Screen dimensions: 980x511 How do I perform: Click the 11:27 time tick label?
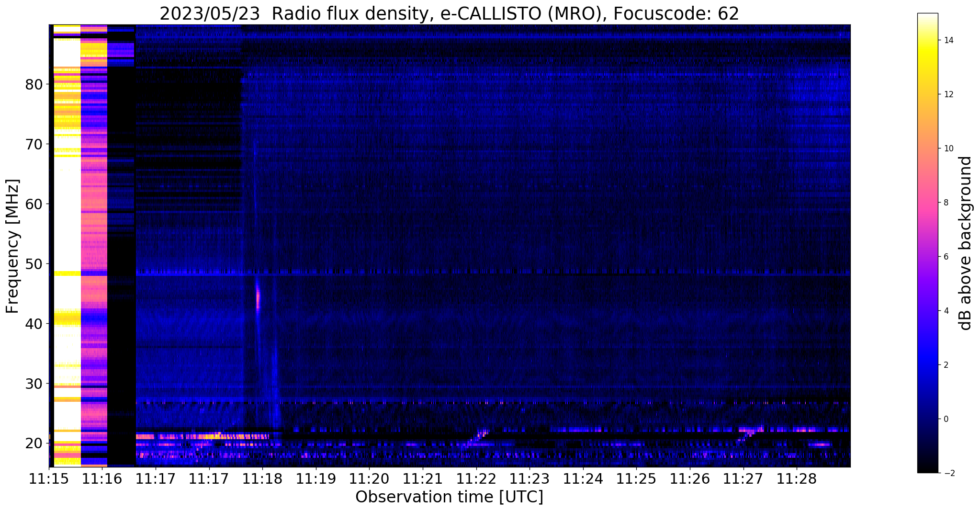743,478
